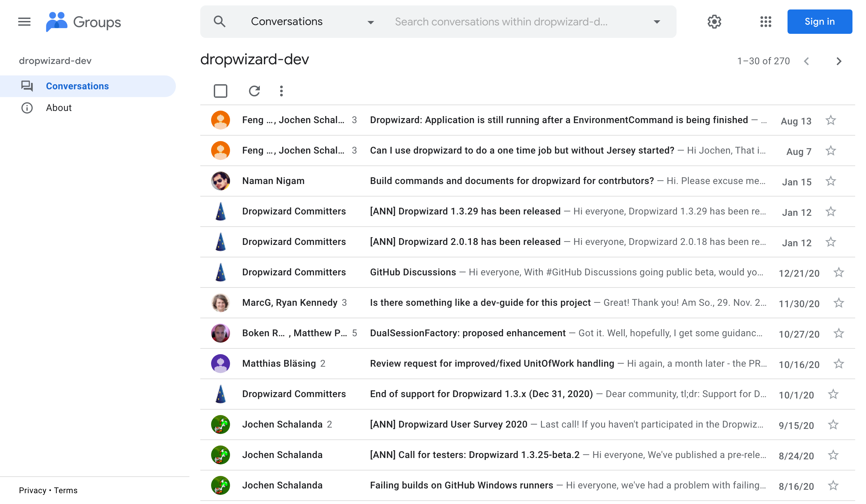866x504 pixels.
Task: Open the Dropwizard 1.3.29 released announcement
Action: [x=465, y=211]
